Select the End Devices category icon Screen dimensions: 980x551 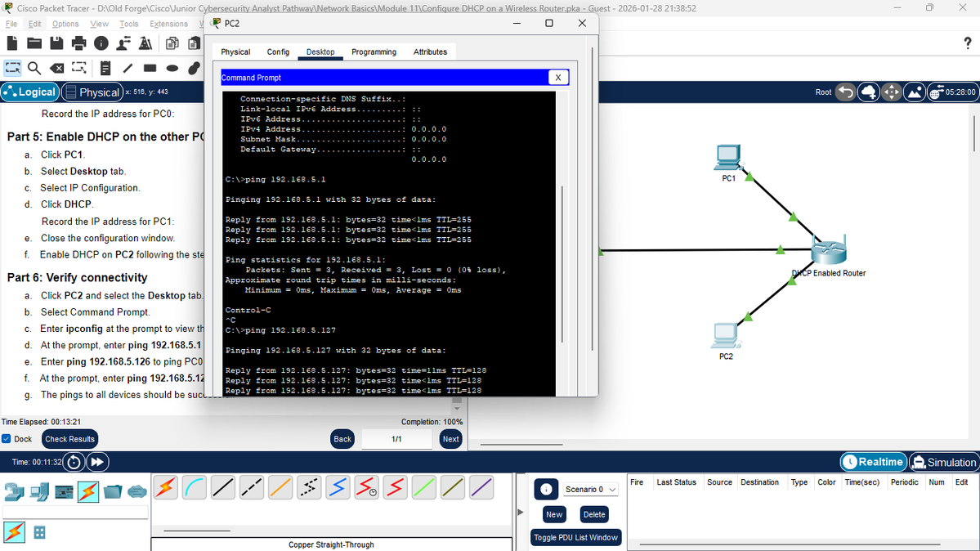click(38, 492)
